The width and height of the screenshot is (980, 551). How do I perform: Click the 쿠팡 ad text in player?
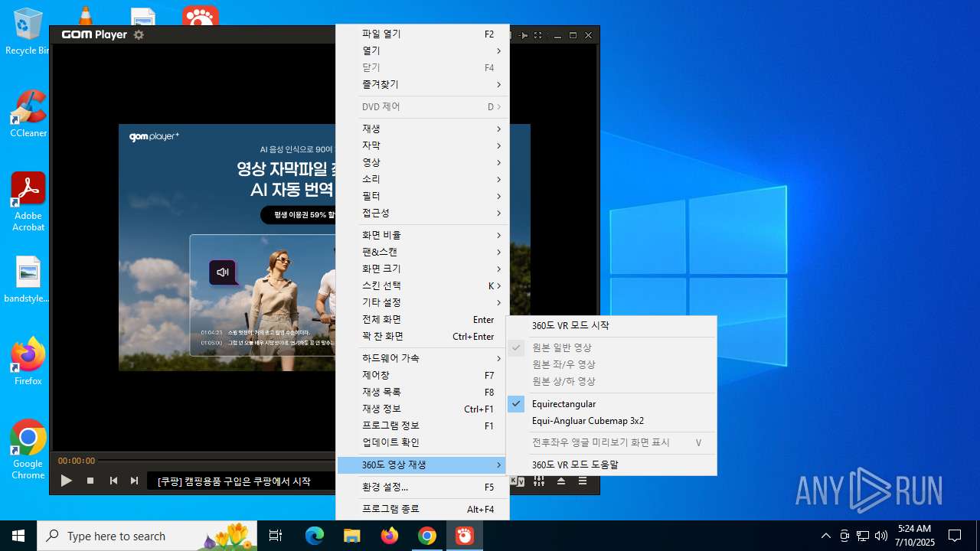point(234,481)
